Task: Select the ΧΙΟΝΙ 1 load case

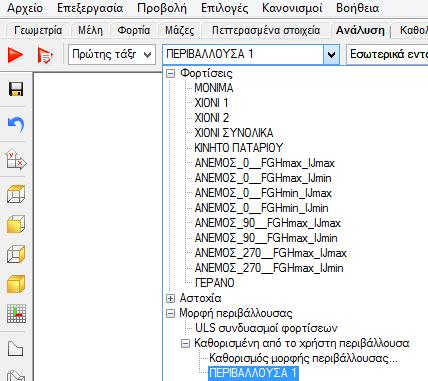Action: (211, 103)
